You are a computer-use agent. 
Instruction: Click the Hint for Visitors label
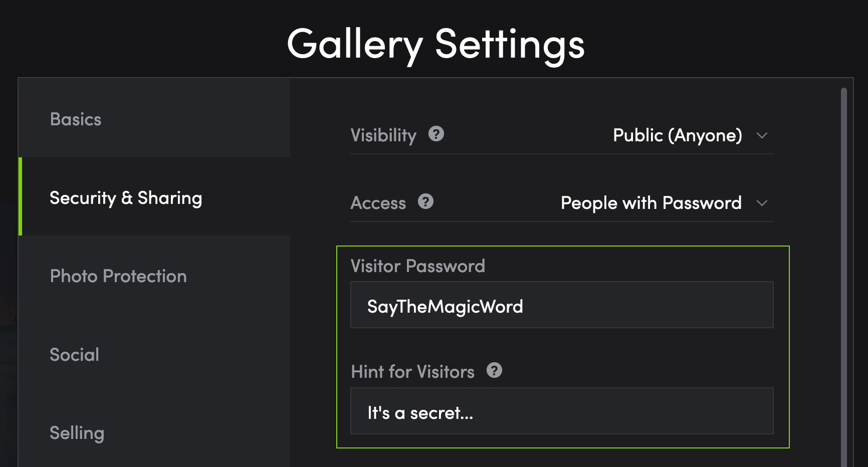coord(413,372)
